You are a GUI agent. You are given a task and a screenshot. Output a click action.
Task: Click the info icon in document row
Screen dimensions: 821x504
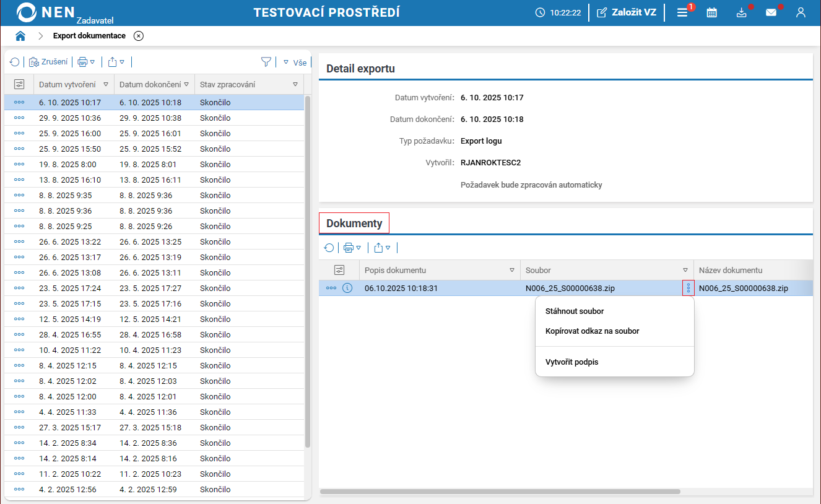[x=347, y=288]
